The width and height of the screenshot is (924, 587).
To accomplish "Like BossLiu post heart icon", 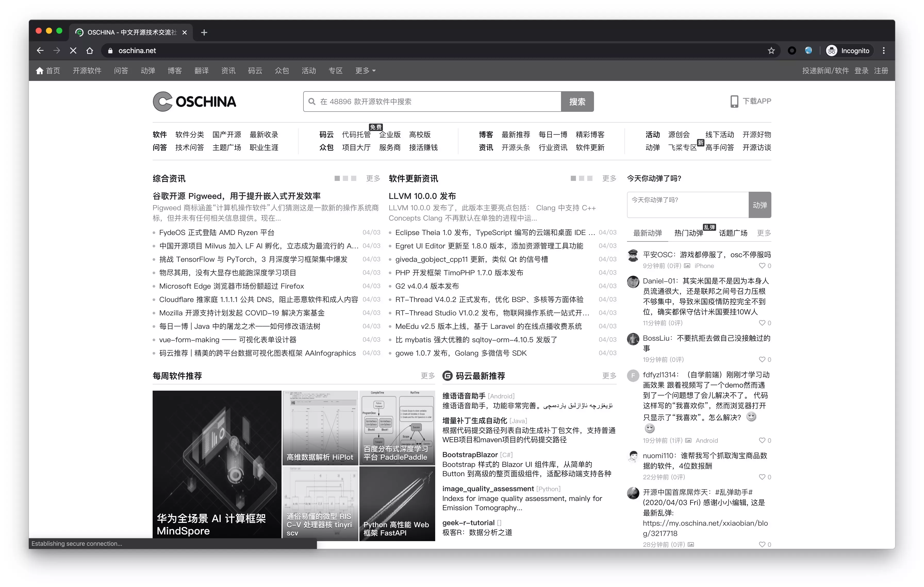I will (762, 359).
